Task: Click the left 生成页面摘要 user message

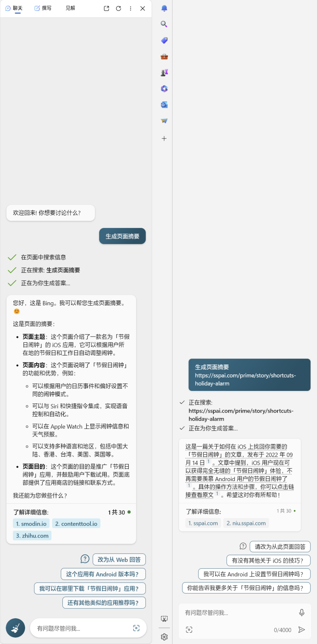Action: (123, 236)
